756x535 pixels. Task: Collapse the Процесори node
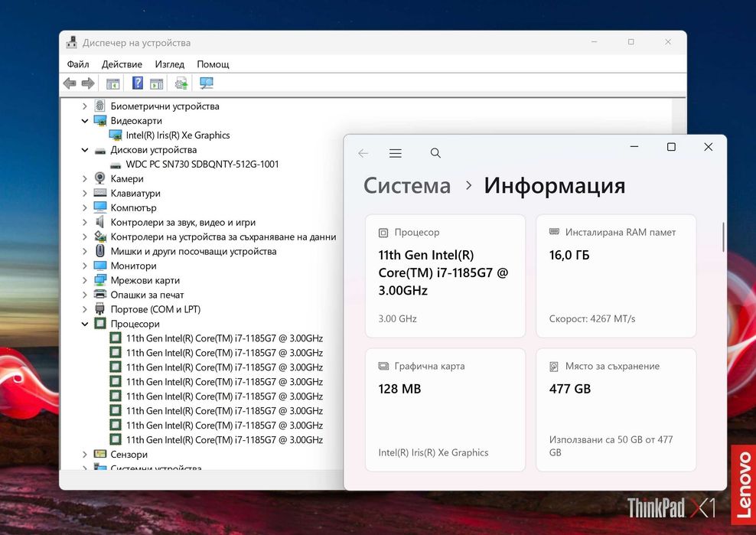point(84,324)
